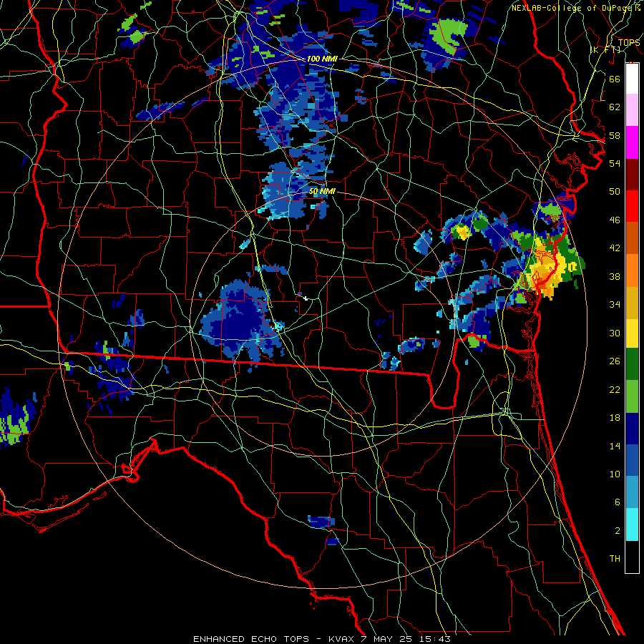Select the bright red legend swatch
Screen dimensions: 644x644
click(x=632, y=206)
